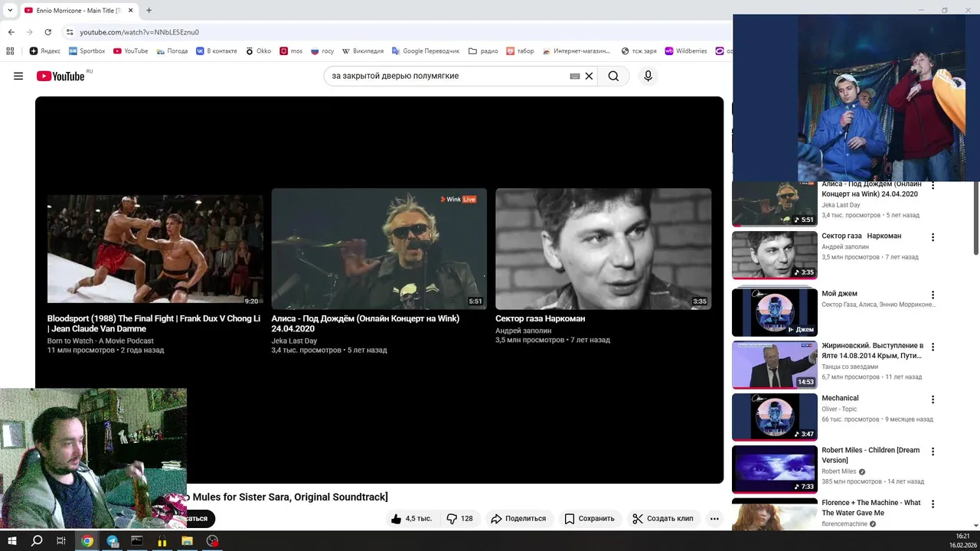
Task: Open the Википедия bookmark
Action: point(361,51)
